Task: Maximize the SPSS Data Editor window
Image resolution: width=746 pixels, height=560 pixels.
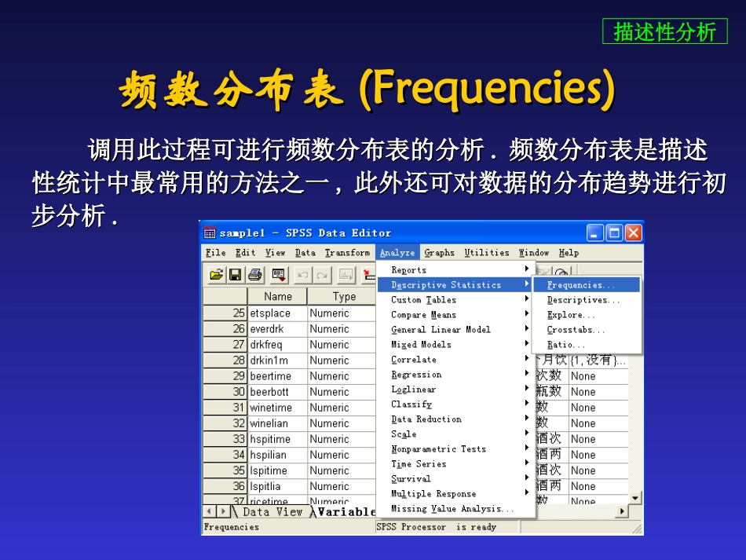Action: 614,233
